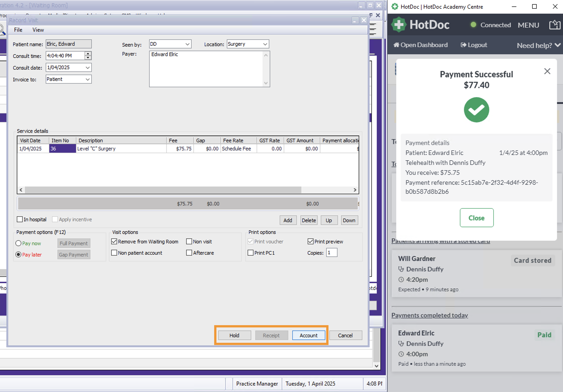Screen dimensions: 563x392
Task: Dismiss Payment Successful popup with X icon
Action: (547, 71)
